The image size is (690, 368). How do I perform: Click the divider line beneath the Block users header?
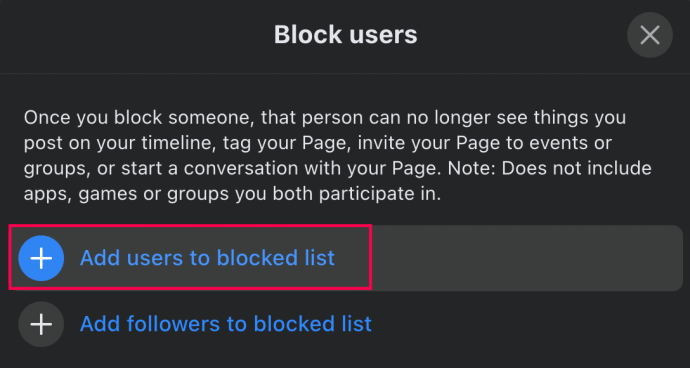(345, 73)
